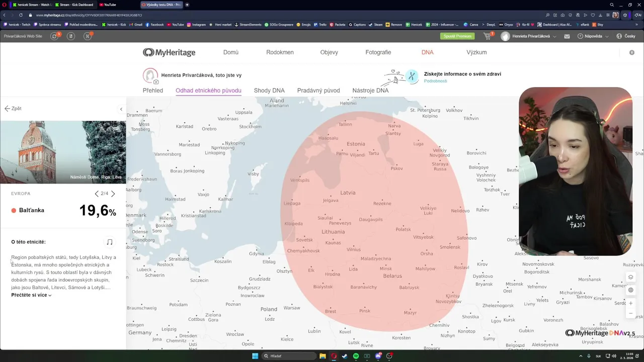Open Spotify from the taskbar
The width and height of the screenshot is (644, 362).
tap(356, 356)
